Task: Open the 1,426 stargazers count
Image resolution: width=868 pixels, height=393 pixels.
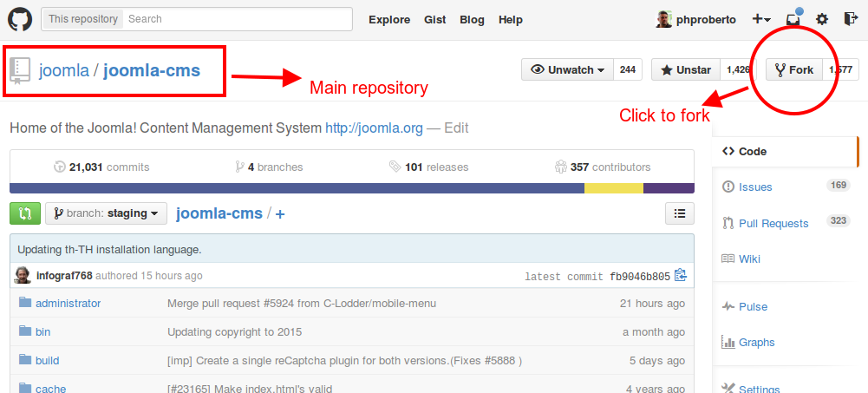Action: [x=738, y=69]
